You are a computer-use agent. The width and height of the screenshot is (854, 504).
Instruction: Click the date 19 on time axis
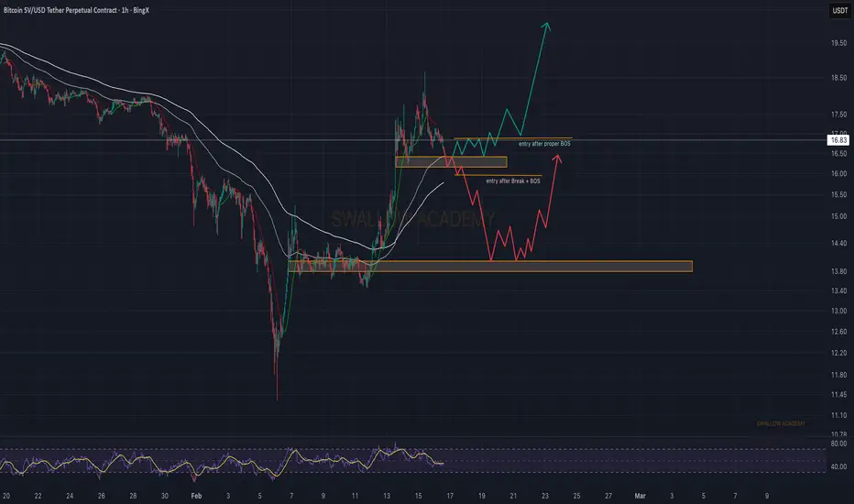point(481,496)
